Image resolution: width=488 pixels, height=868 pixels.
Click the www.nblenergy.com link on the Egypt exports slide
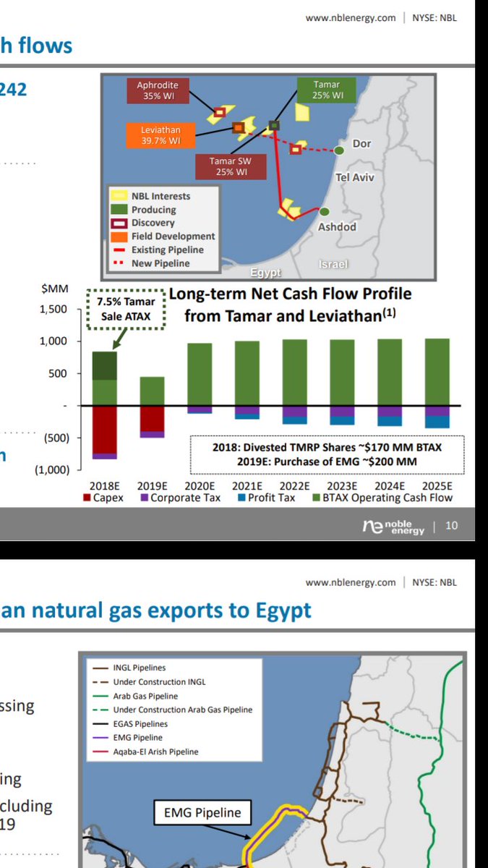click(351, 582)
